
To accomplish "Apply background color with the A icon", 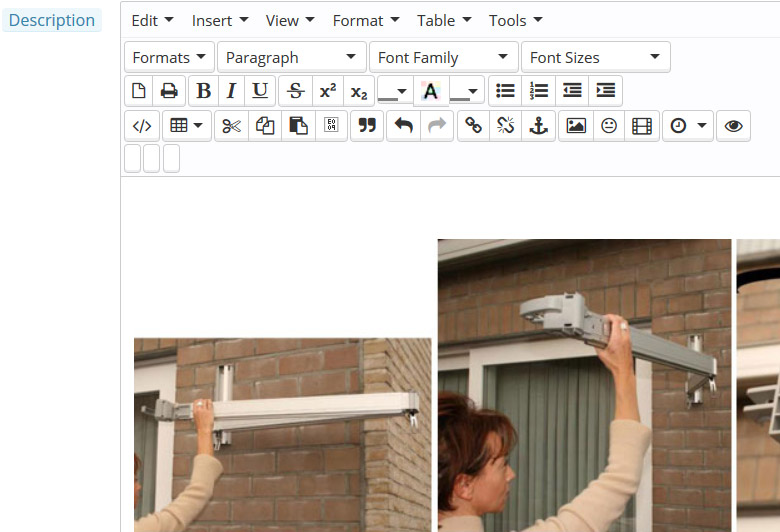I will coord(431,91).
